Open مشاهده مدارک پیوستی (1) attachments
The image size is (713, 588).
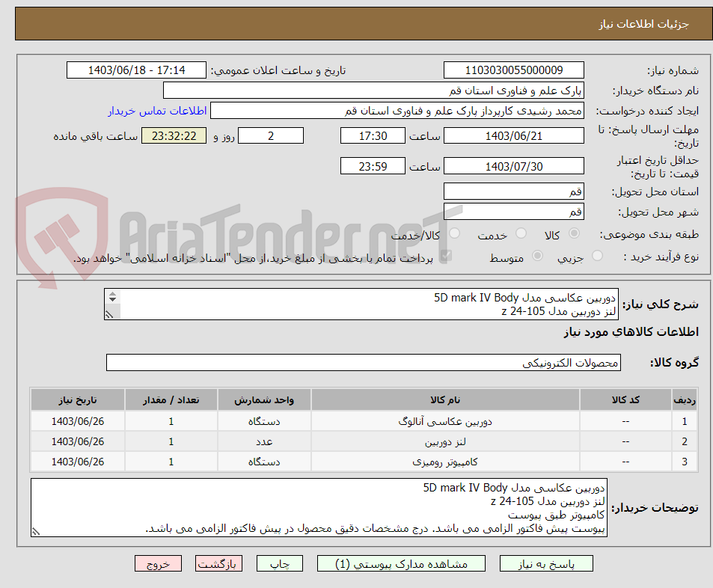401,563
